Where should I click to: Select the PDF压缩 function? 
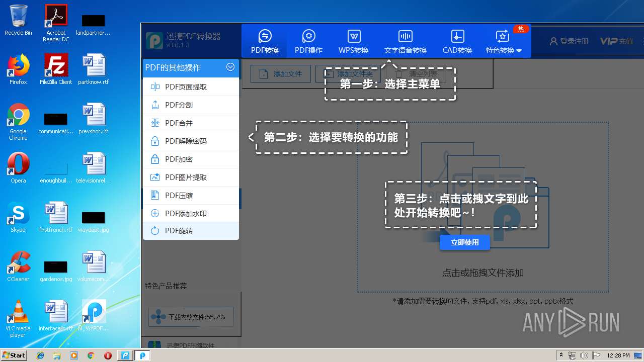[x=191, y=196]
